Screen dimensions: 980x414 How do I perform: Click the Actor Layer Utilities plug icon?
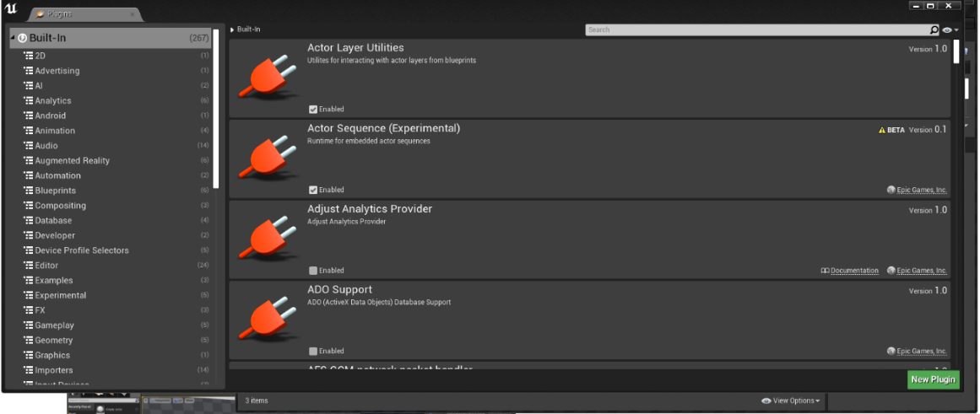click(x=267, y=78)
